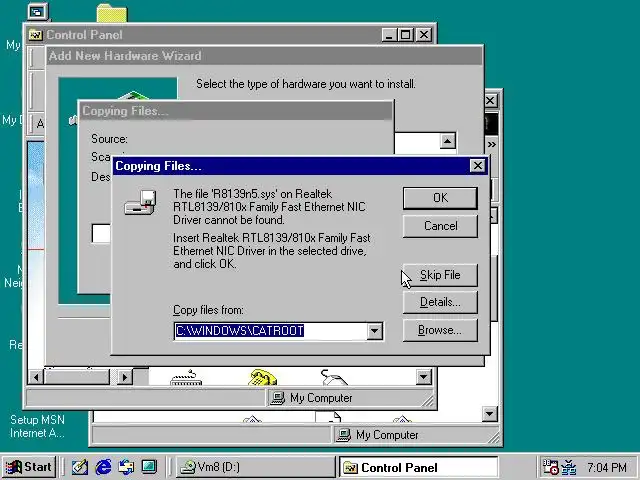Click the wizard hardware list scroll up arrow

447,141
